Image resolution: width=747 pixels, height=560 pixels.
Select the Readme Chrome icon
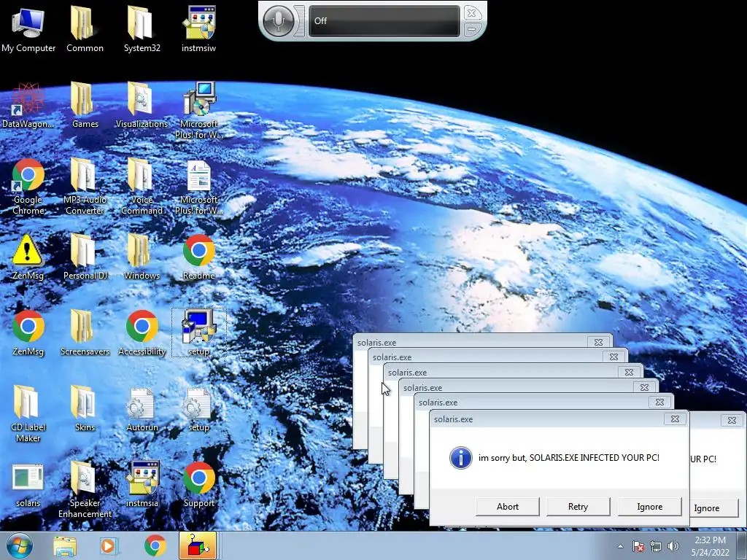[x=198, y=257]
